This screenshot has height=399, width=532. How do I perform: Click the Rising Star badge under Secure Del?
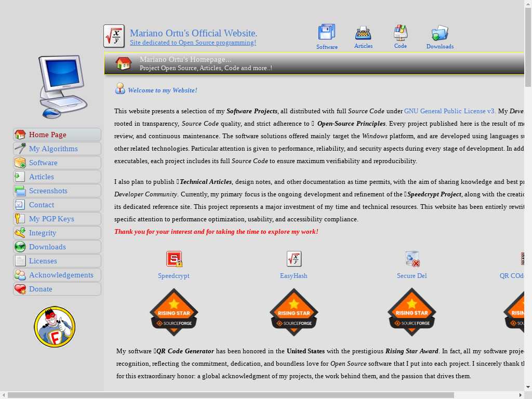click(412, 312)
